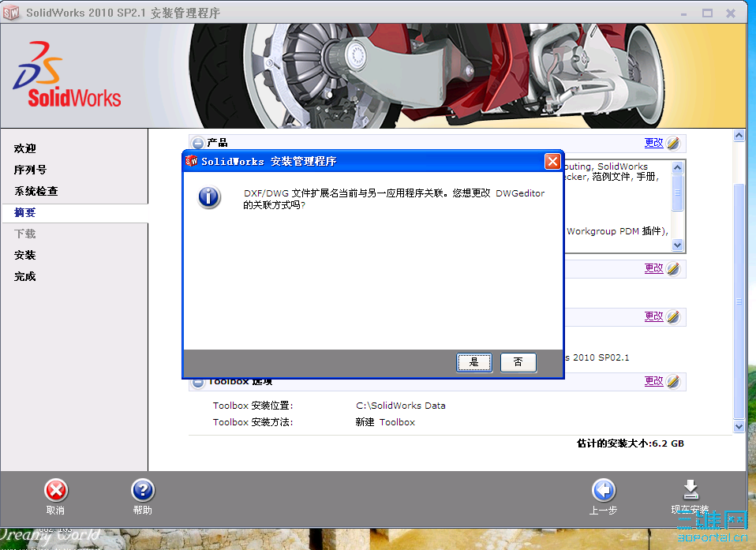
Task: Collapse the 产品 section
Action: click(x=197, y=143)
